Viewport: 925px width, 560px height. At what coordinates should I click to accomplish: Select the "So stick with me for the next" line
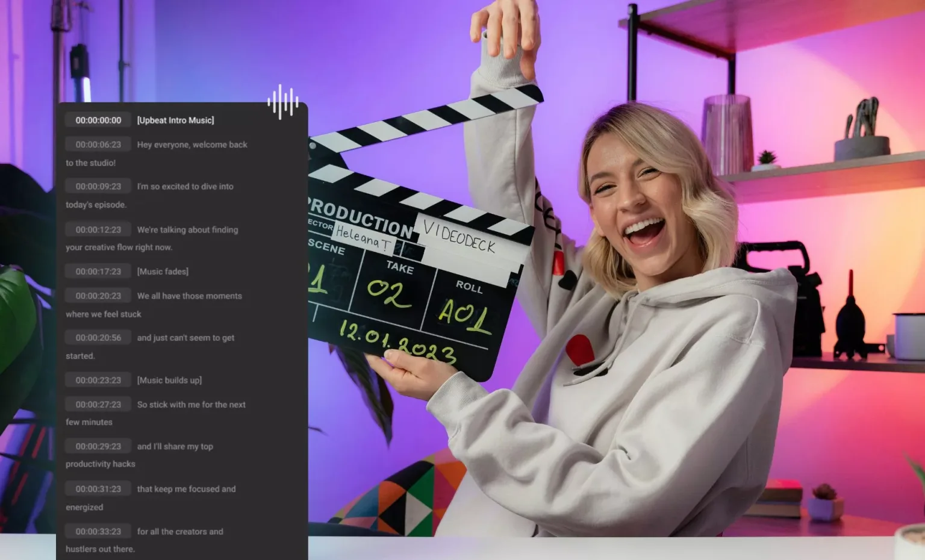coord(191,405)
